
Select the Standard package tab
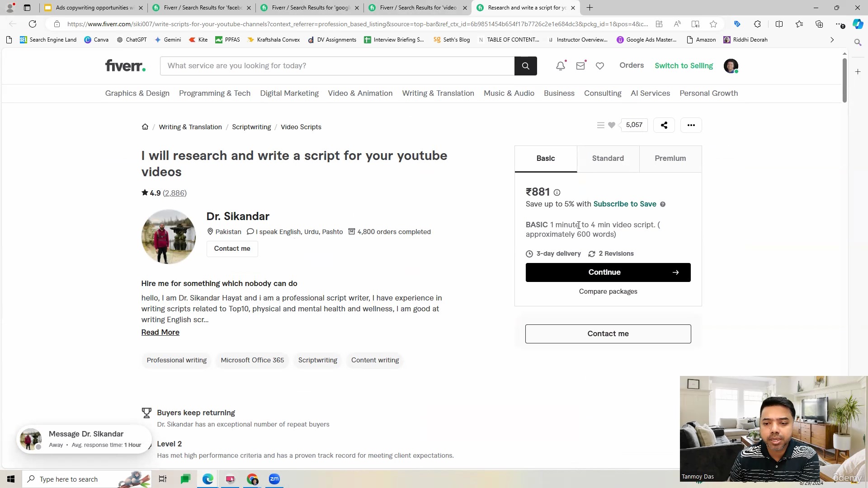608,159
